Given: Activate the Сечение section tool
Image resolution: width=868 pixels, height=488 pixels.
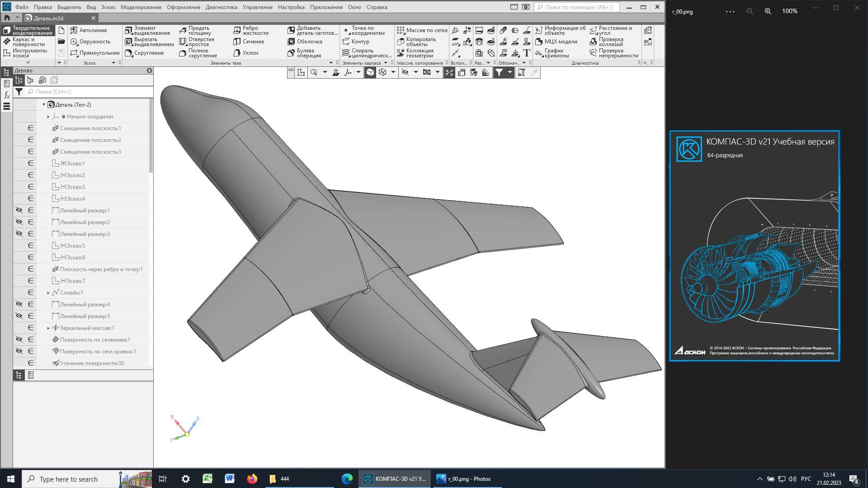Looking at the screenshot, I should pyautogui.click(x=249, y=42).
